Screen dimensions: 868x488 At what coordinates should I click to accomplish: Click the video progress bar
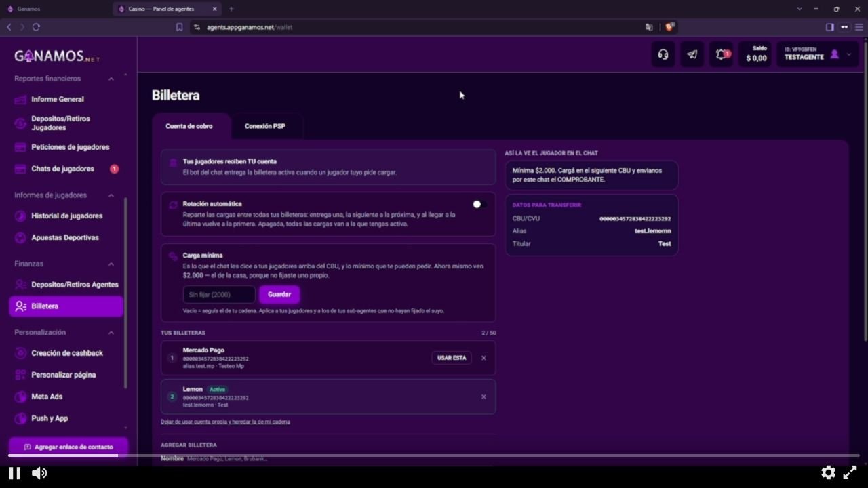coord(434,455)
